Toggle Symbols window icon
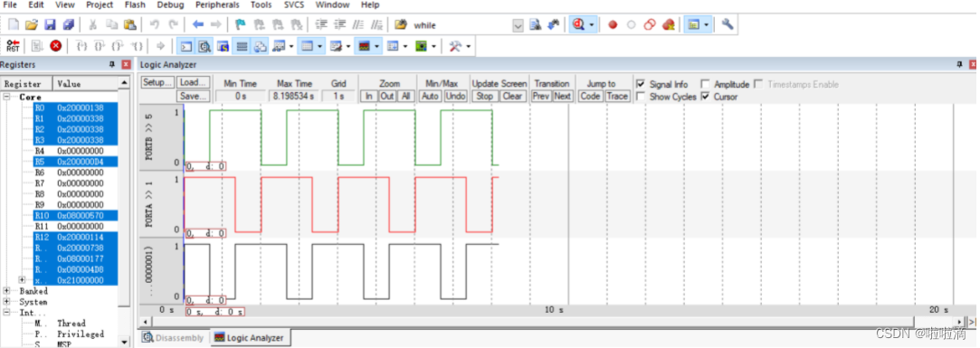Viewport: 980px width, 348px height. (224, 45)
